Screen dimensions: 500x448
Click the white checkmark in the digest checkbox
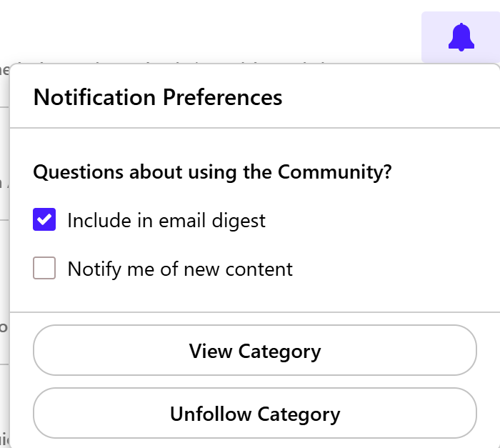point(44,220)
